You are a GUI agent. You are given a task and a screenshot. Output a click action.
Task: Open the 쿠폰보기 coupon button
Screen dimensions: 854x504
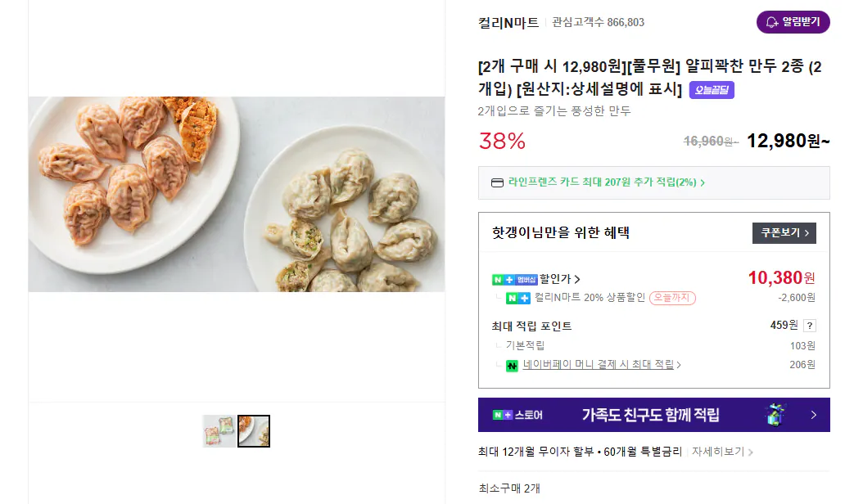(783, 232)
